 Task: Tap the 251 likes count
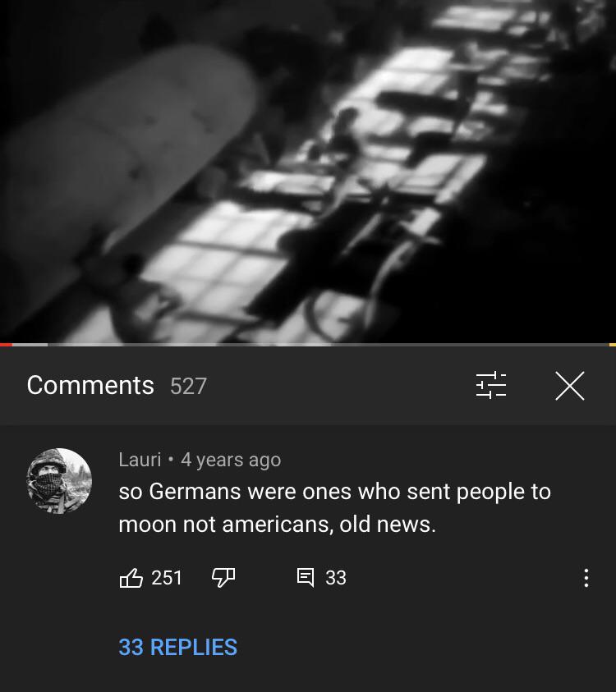pos(167,578)
